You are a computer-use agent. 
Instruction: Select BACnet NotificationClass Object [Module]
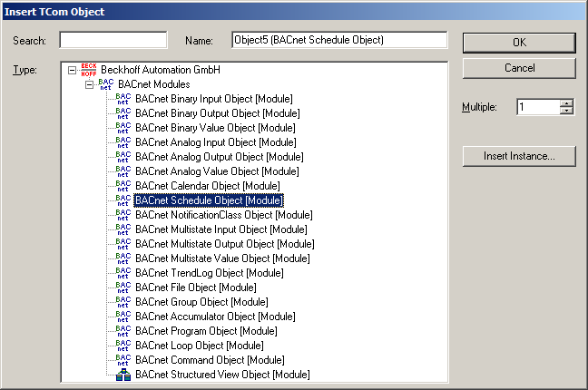224,215
